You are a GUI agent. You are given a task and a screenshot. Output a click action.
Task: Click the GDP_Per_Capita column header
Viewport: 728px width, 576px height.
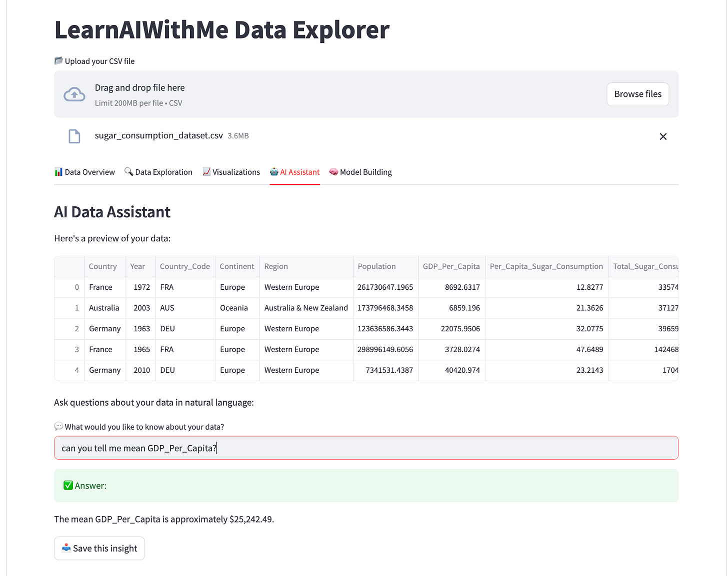pos(451,267)
